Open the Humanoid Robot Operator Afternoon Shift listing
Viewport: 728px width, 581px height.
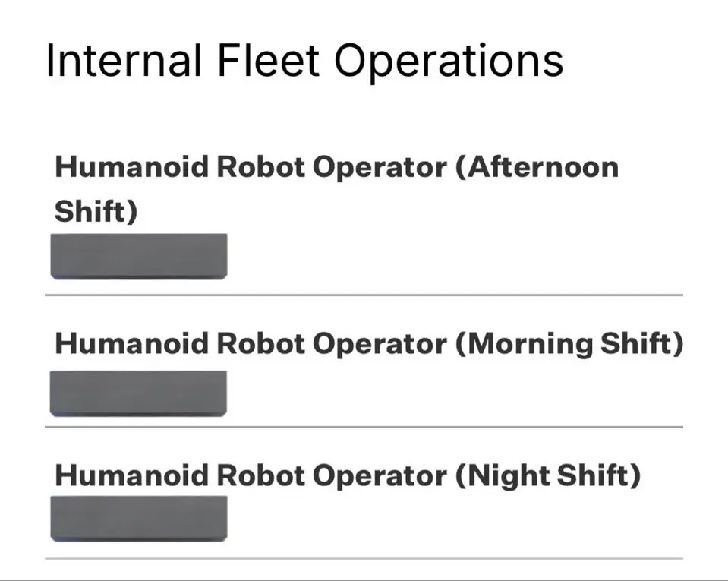point(336,168)
